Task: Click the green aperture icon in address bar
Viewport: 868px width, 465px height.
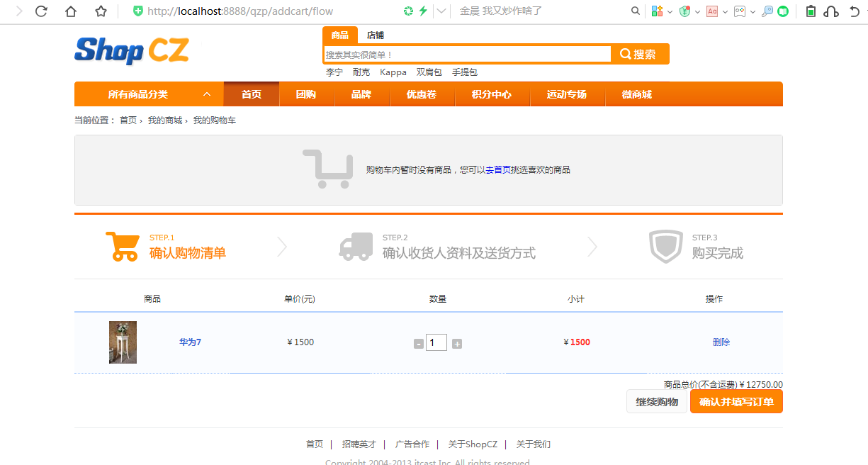Action: pyautogui.click(x=408, y=11)
